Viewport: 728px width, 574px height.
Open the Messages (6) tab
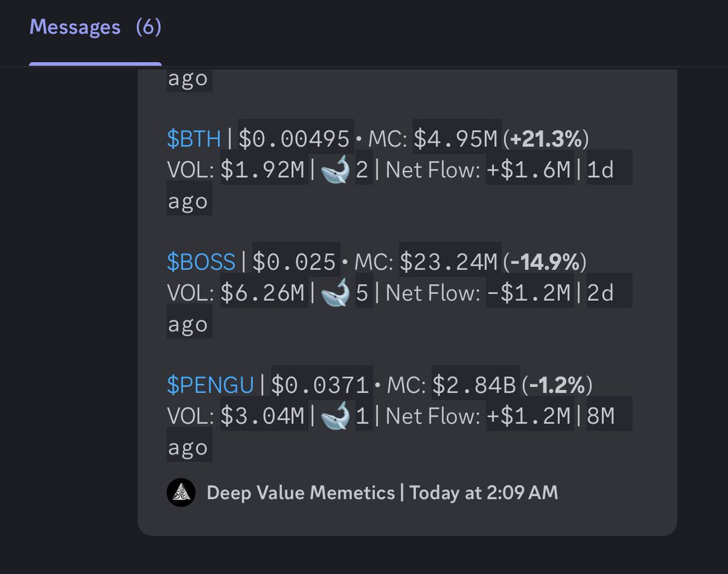pos(95,28)
